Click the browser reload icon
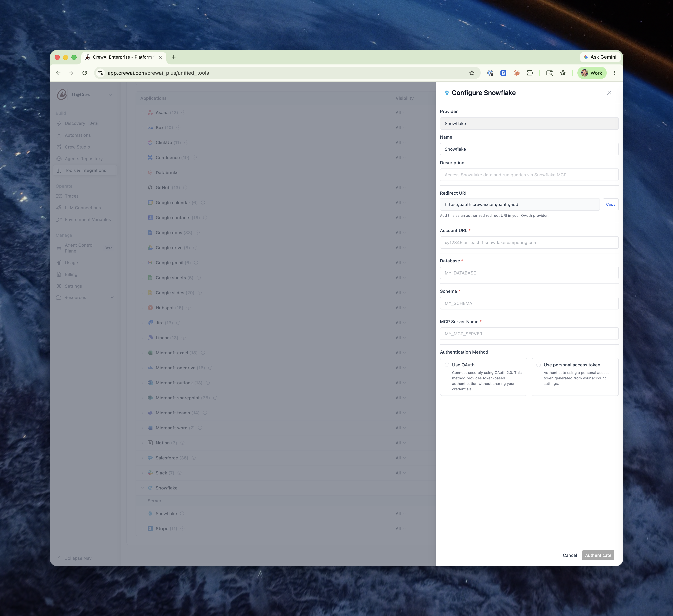 (x=85, y=73)
